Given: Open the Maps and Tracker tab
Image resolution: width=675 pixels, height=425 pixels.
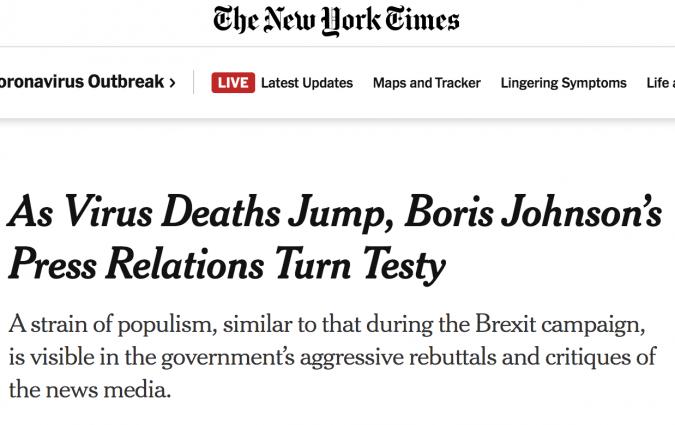Looking at the screenshot, I should (426, 83).
